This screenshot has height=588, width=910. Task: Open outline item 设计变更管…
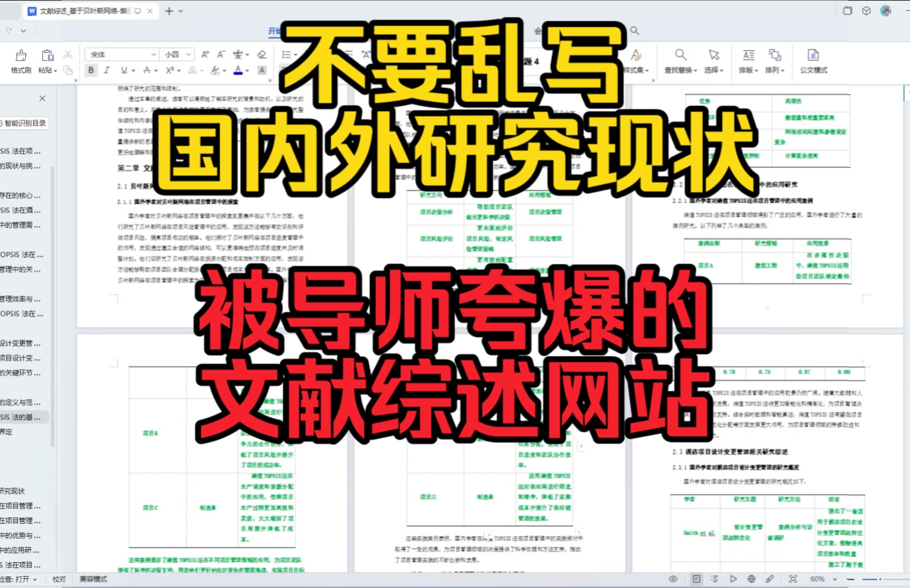pos(21,343)
